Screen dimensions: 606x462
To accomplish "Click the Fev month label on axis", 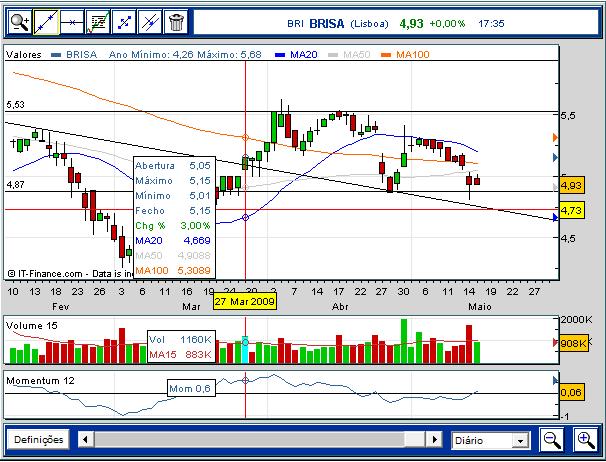I will pyautogui.click(x=61, y=307).
